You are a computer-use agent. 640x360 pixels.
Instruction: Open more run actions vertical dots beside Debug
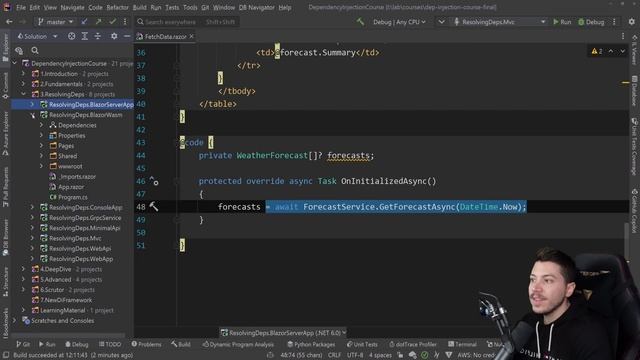614,22
